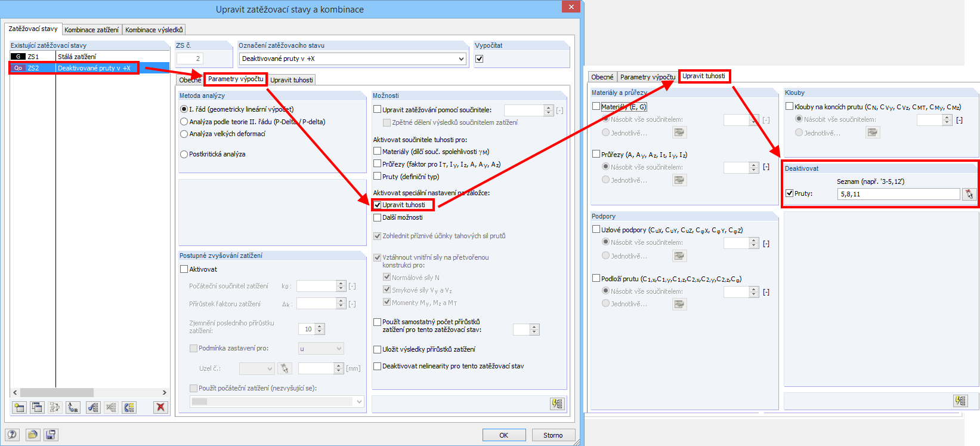Click the edit icon beside Jednotlivě under Podloží prutu

[679, 304]
